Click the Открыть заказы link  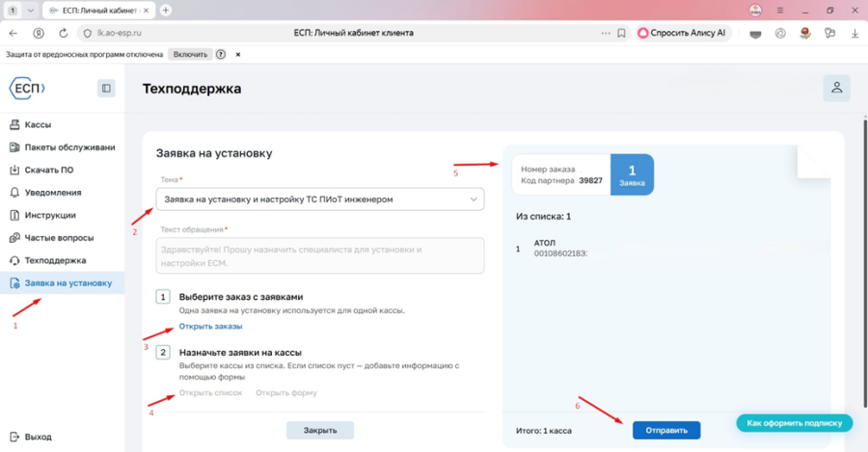tap(210, 327)
